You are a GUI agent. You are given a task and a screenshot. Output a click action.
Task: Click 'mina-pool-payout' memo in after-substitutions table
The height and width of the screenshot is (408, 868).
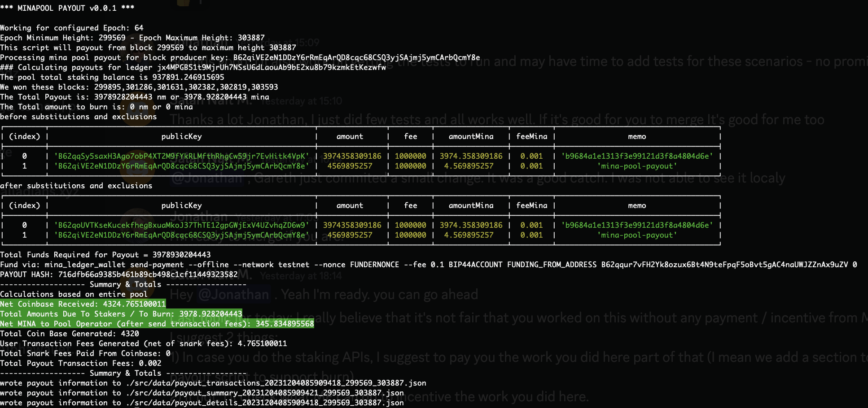[x=637, y=235]
